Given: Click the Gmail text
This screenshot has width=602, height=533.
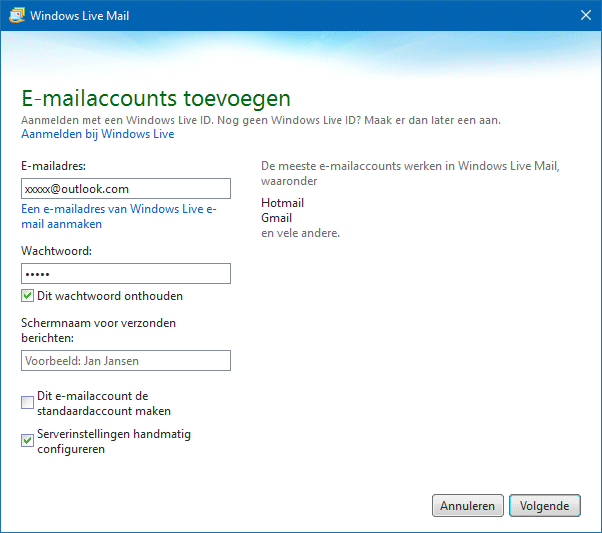Looking at the screenshot, I should 276,218.
